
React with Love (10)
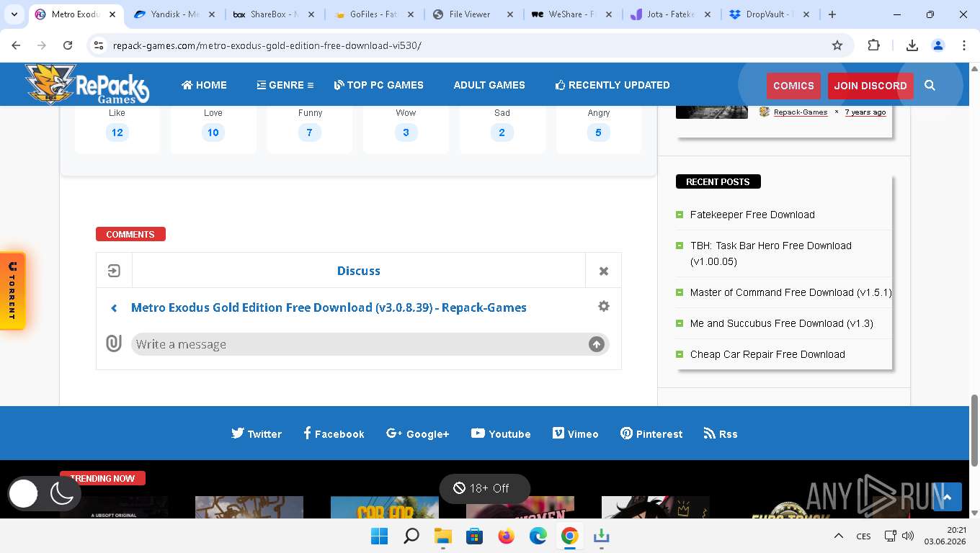pyautogui.click(x=213, y=132)
